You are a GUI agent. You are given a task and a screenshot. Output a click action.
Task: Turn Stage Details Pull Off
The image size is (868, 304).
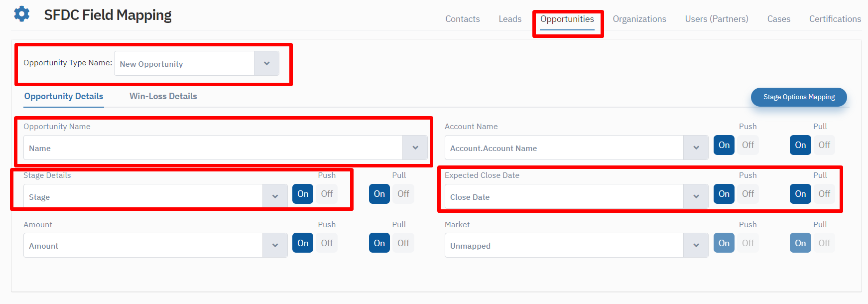click(403, 194)
